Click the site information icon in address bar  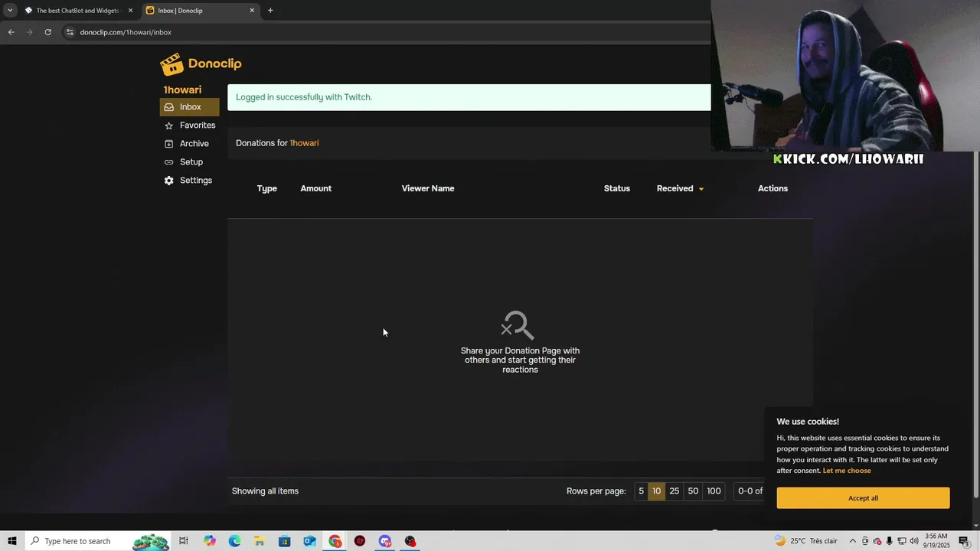click(x=70, y=32)
